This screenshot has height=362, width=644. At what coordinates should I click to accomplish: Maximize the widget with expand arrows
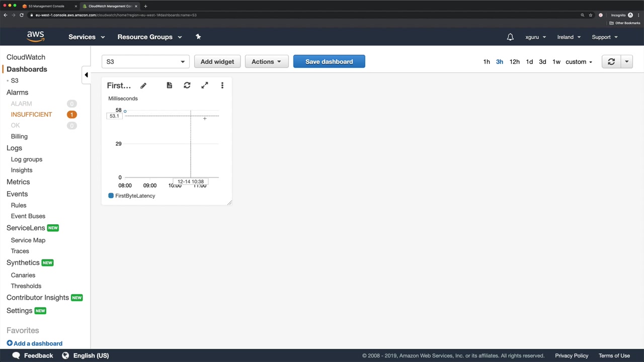pos(205,85)
